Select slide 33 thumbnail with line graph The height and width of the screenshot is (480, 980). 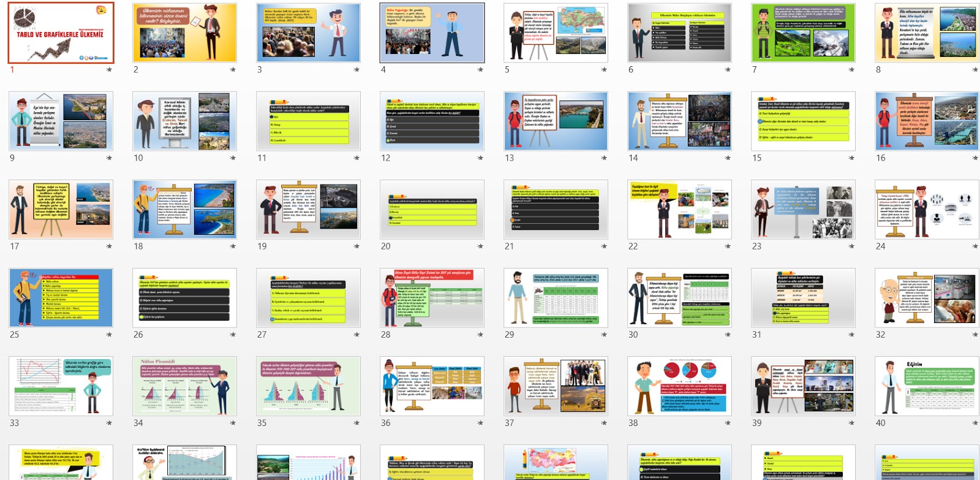pos(61,386)
